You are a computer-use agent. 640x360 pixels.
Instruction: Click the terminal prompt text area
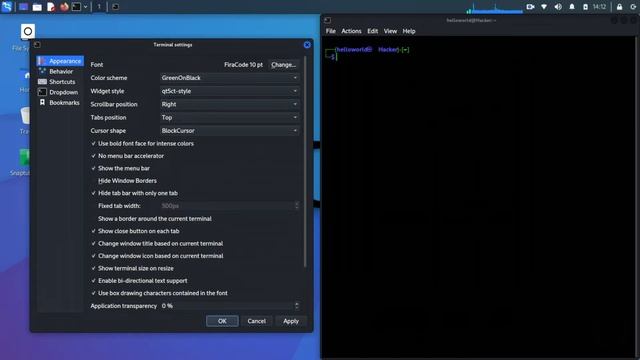coord(478,198)
